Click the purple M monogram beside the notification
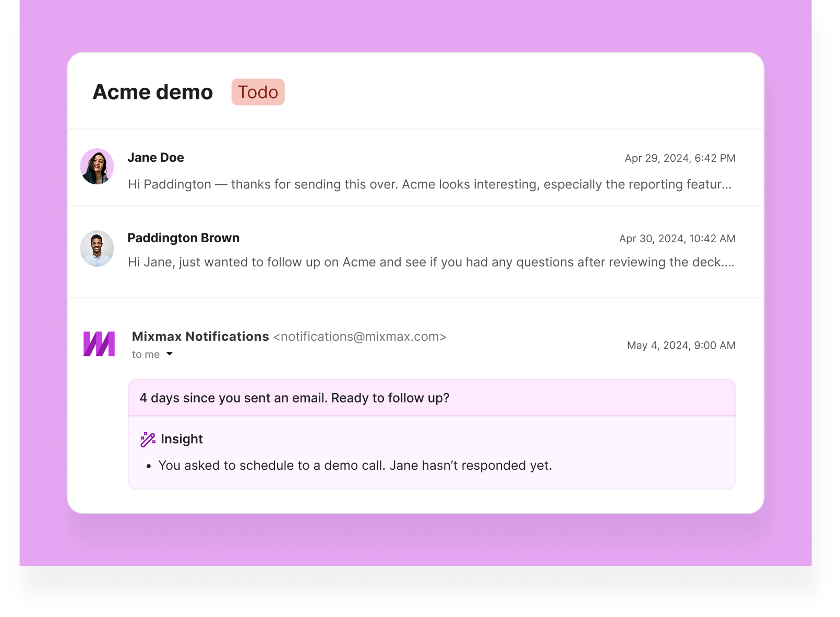 (99, 343)
